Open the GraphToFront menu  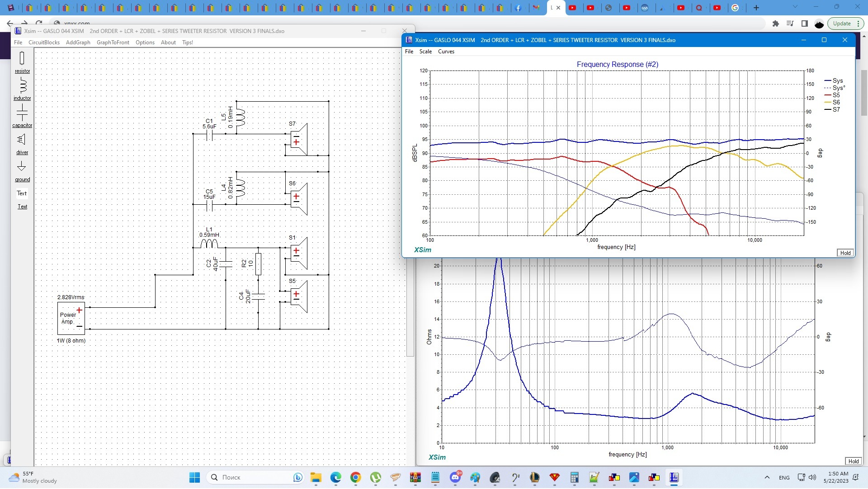point(113,42)
